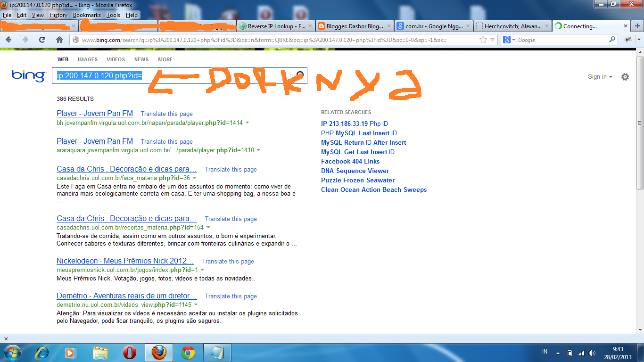The image size is (644, 362).
Task: Open the Bookmarks menu
Action: (87, 15)
